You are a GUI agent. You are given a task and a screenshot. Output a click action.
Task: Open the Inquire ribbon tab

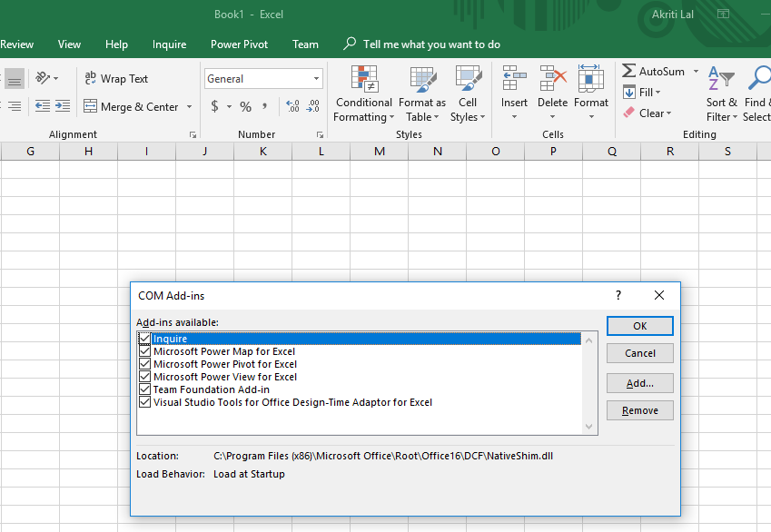[169, 44]
